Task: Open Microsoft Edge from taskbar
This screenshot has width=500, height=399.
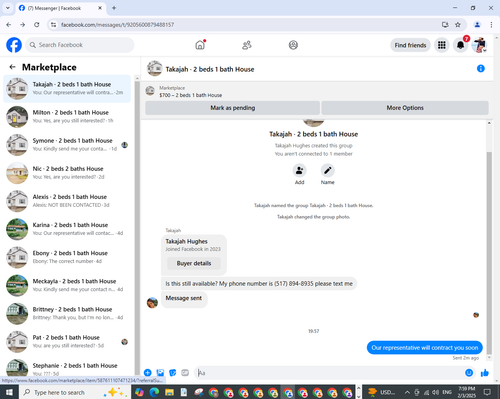Action: pos(154,392)
